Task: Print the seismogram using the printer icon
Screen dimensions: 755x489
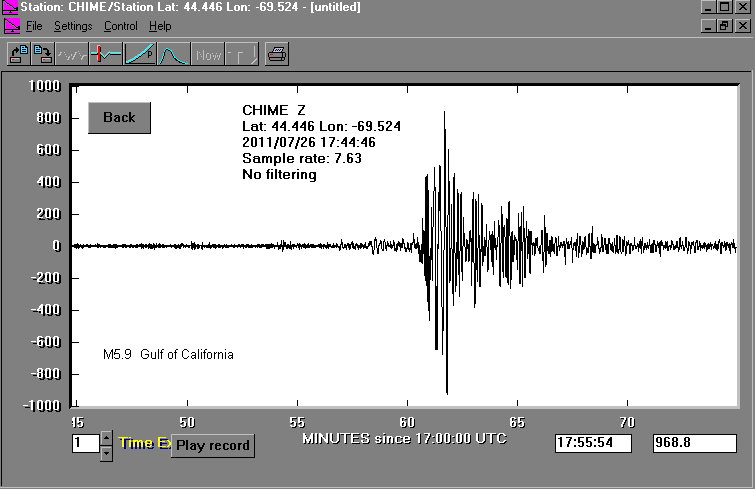Action: (277, 55)
